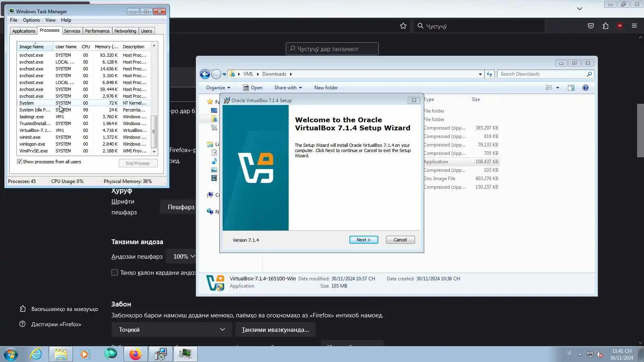This screenshot has height=362, width=644.
Task: Tick 'Show processes from all users' checkbox
Action: [x=19, y=162]
